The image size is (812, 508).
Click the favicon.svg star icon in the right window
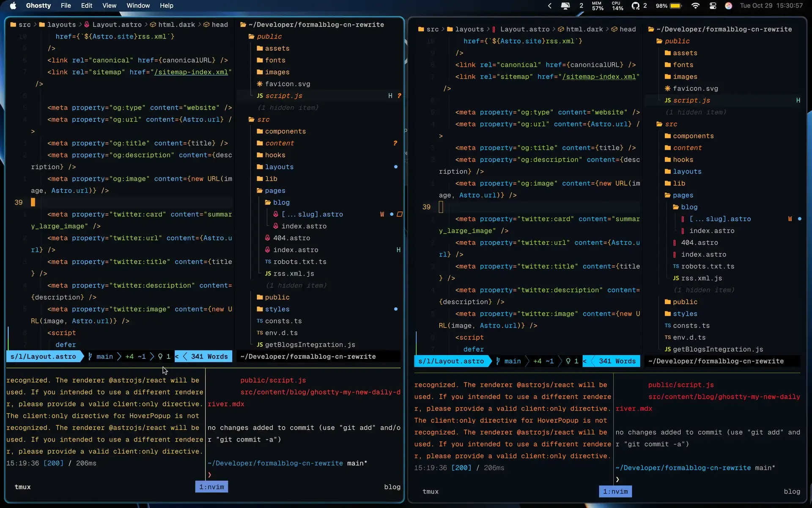tap(667, 88)
